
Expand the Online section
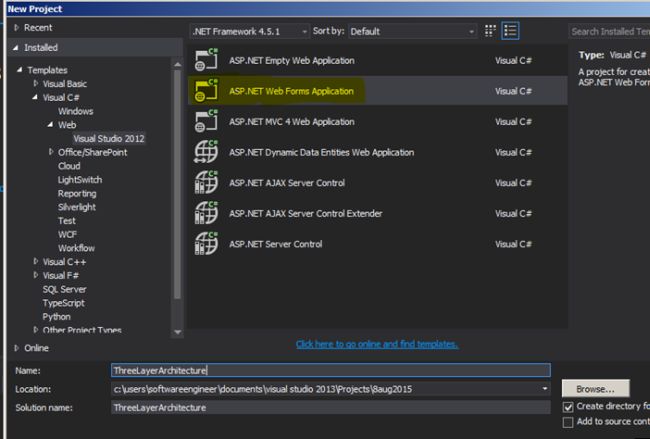click(17, 348)
